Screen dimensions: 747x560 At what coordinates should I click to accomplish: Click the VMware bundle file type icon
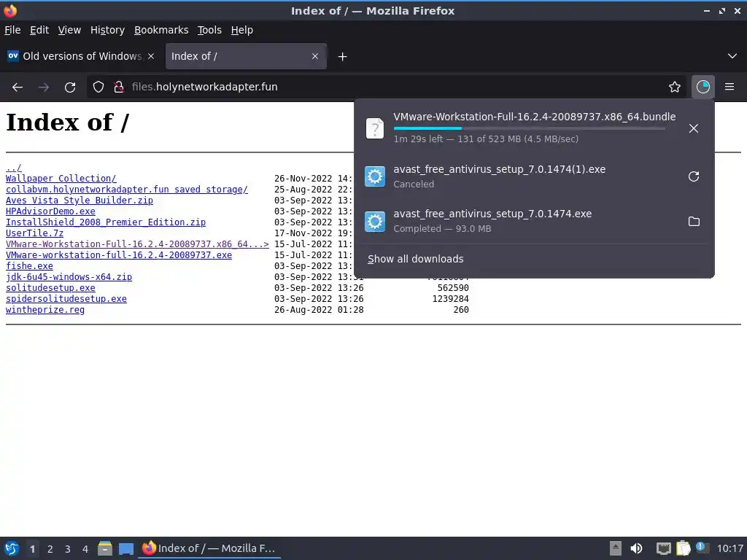tap(375, 128)
